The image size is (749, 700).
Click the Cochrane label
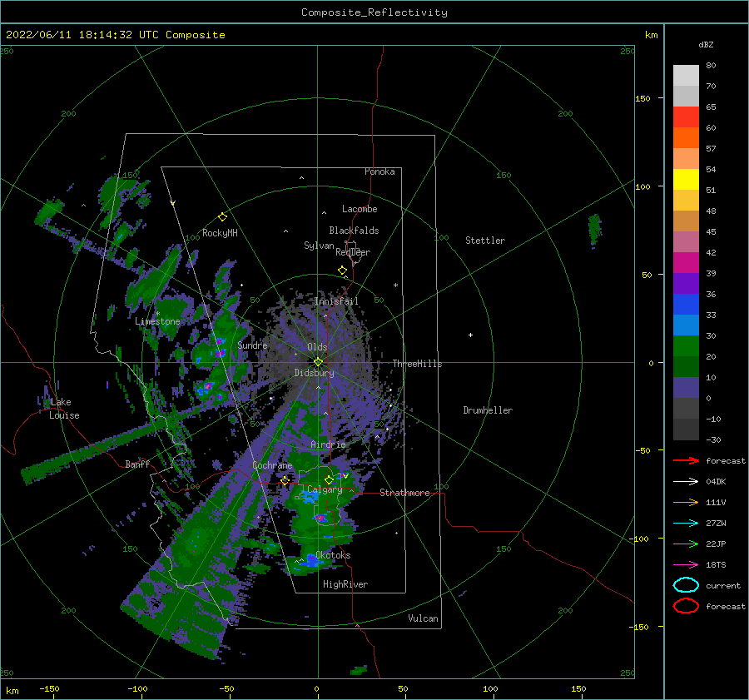[272, 465]
